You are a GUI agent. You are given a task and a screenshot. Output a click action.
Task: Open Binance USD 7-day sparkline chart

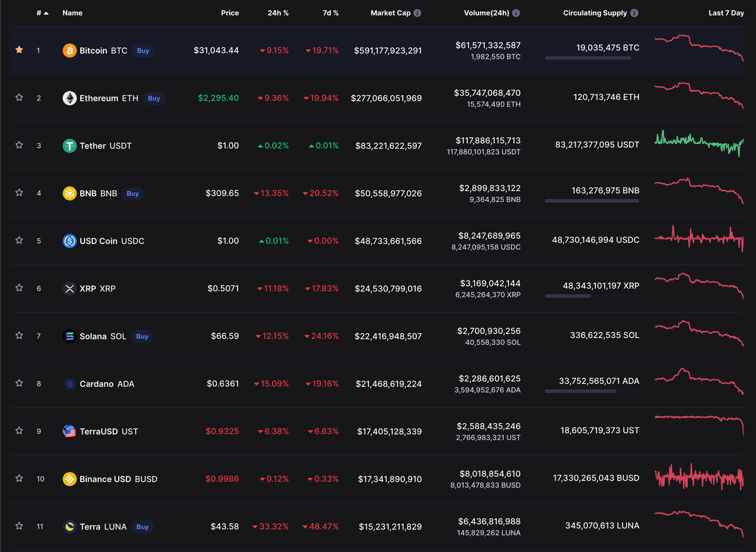[699, 477]
